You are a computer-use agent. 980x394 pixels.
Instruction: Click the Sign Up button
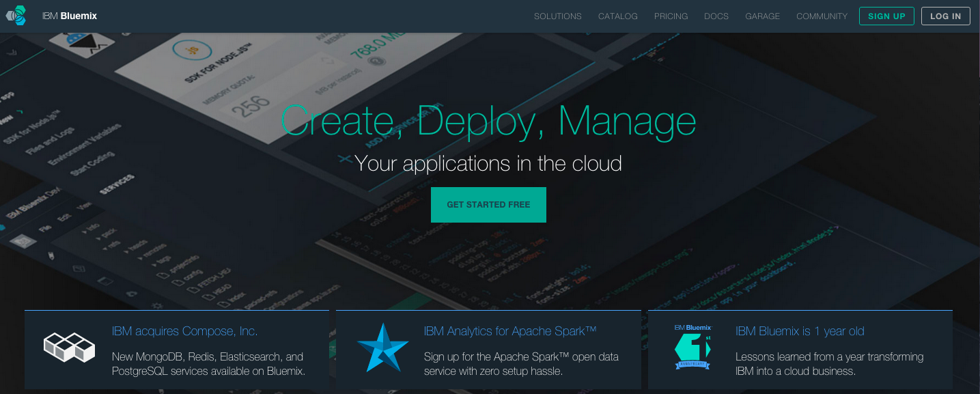[x=886, y=16]
